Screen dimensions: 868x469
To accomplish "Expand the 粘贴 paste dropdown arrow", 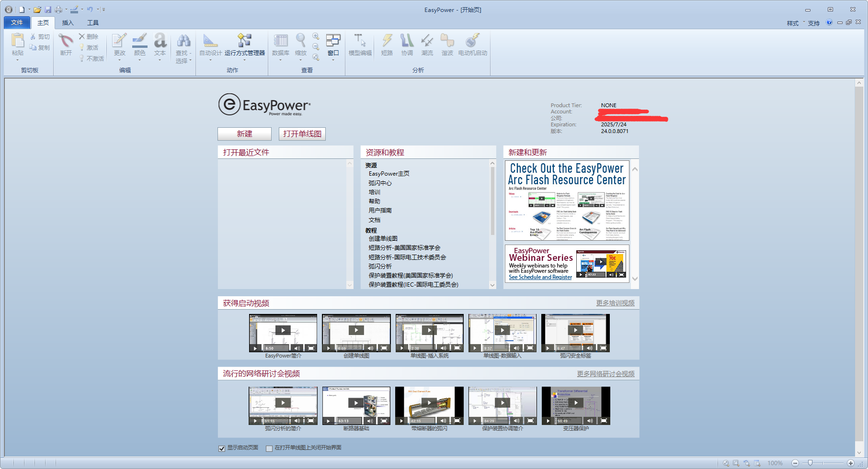I will click(x=18, y=60).
